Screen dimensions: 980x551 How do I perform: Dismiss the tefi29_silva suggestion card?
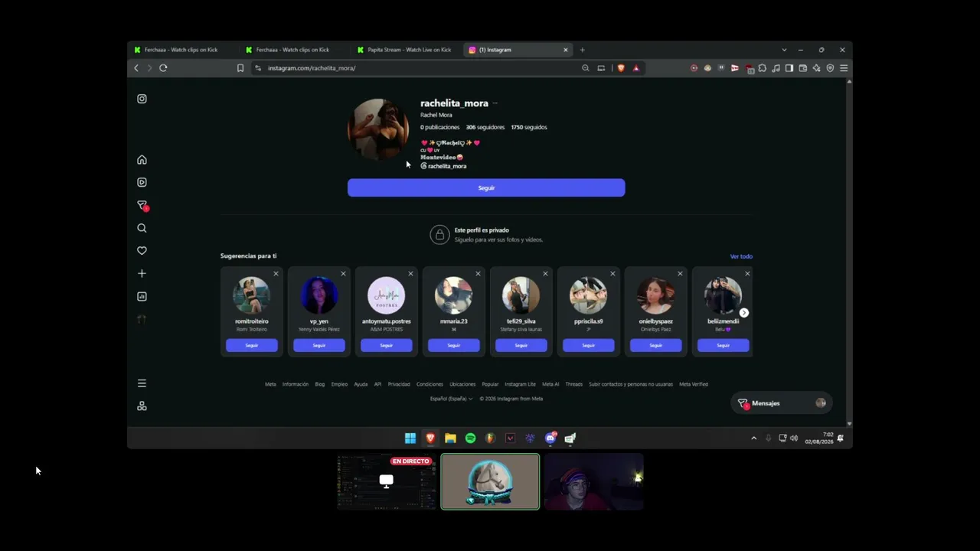pyautogui.click(x=545, y=273)
